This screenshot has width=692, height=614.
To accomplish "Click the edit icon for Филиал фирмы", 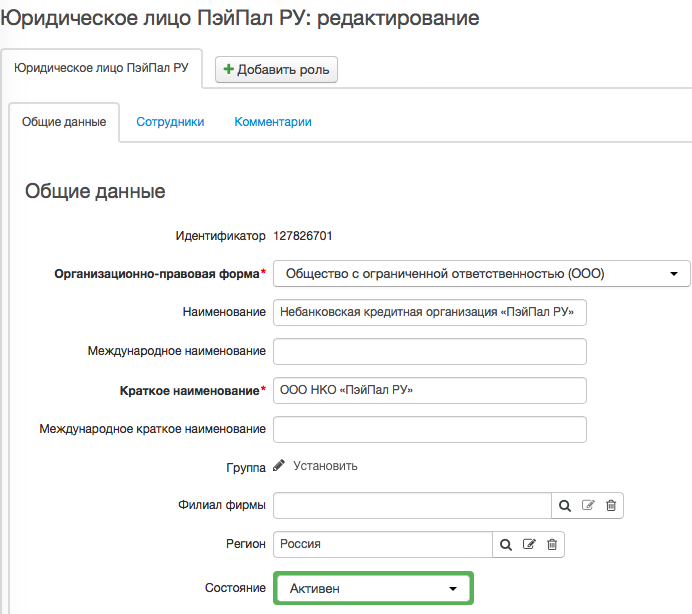I will 588,505.
